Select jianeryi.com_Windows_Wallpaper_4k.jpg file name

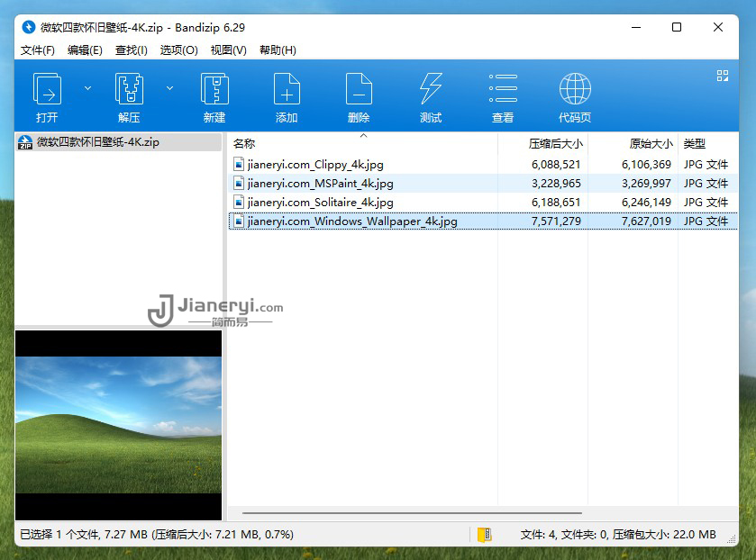[x=352, y=221]
